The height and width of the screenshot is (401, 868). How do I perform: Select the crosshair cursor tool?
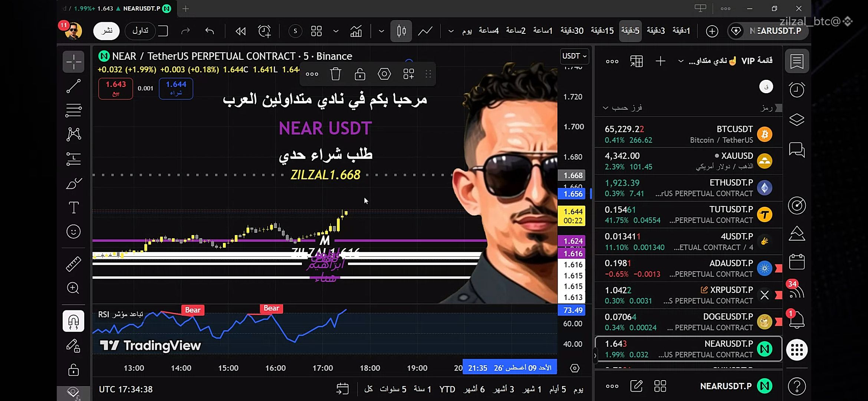pyautogui.click(x=73, y=62)
